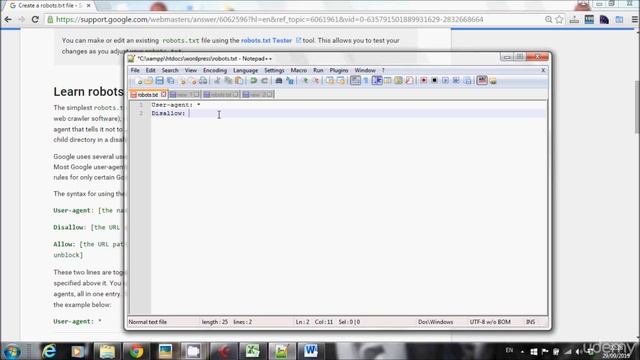Save the document with the floppy disk icon
640x360 pixels.
pyautogui.click(x=160, y=81)
